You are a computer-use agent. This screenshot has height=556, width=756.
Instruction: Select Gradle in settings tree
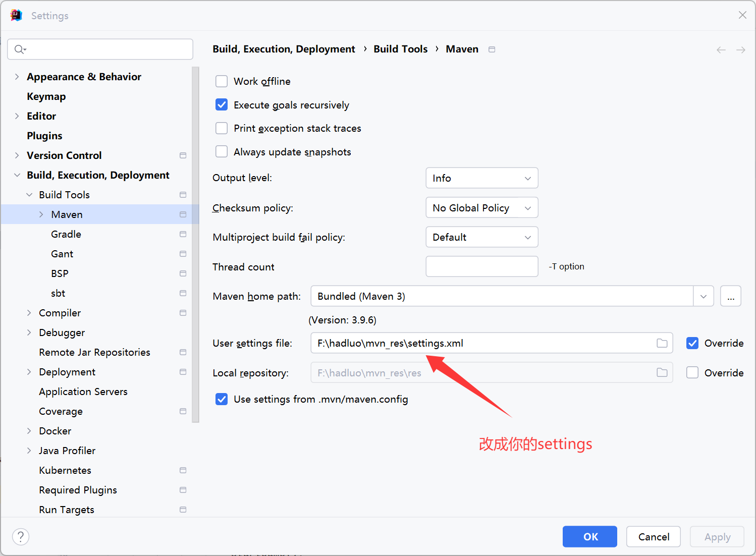tap(66, 234)
